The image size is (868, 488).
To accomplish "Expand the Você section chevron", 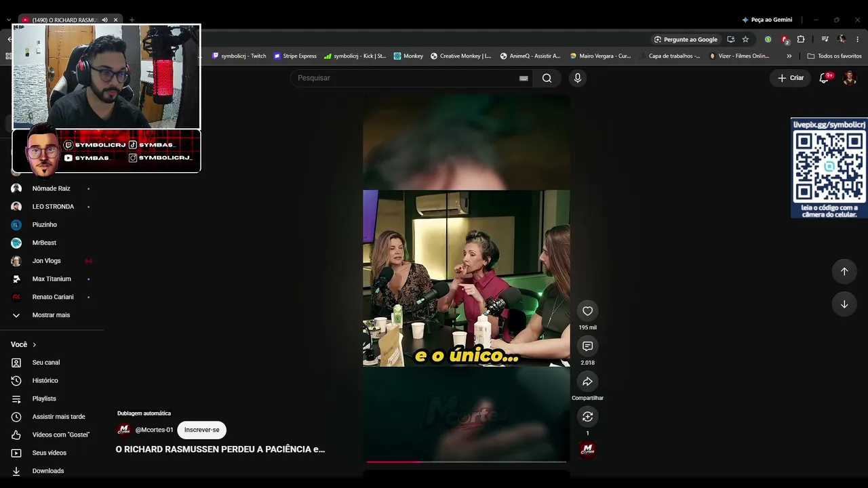I will point(35,345).
